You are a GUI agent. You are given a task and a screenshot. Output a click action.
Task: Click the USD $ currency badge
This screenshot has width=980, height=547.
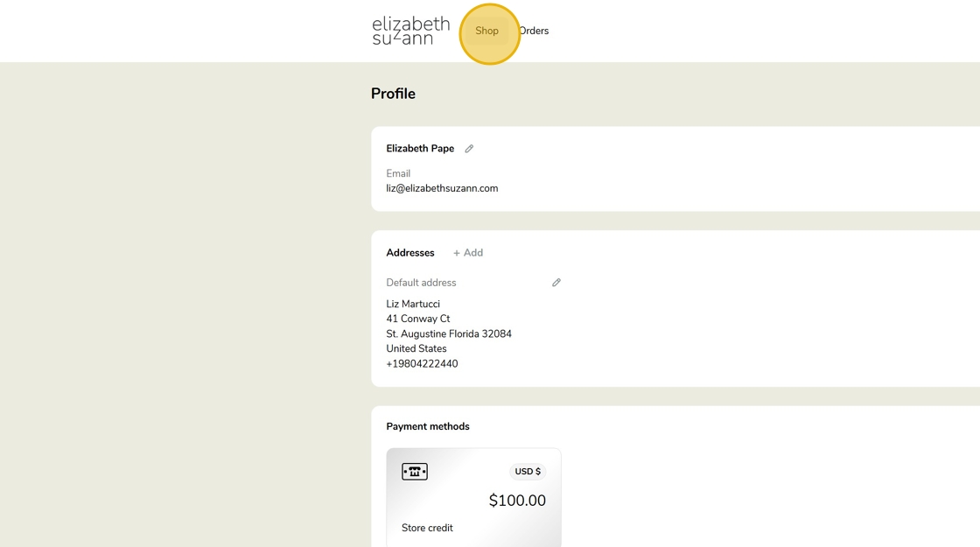[528, 472]
